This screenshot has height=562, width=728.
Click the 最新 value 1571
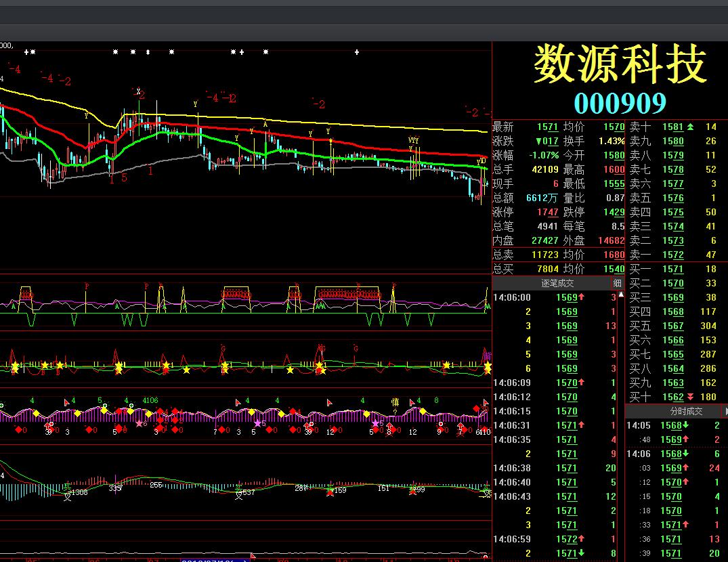click(x=548, y=127)
